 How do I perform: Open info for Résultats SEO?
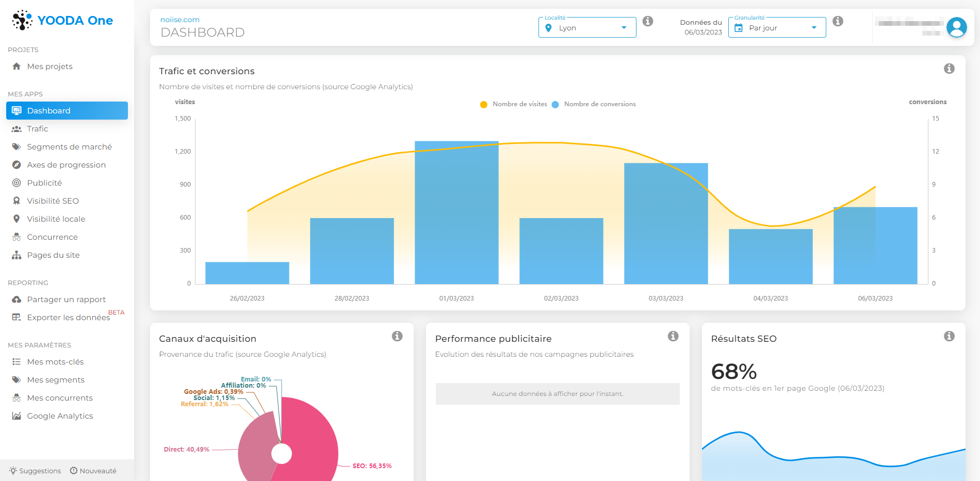[x=949, y=336]
